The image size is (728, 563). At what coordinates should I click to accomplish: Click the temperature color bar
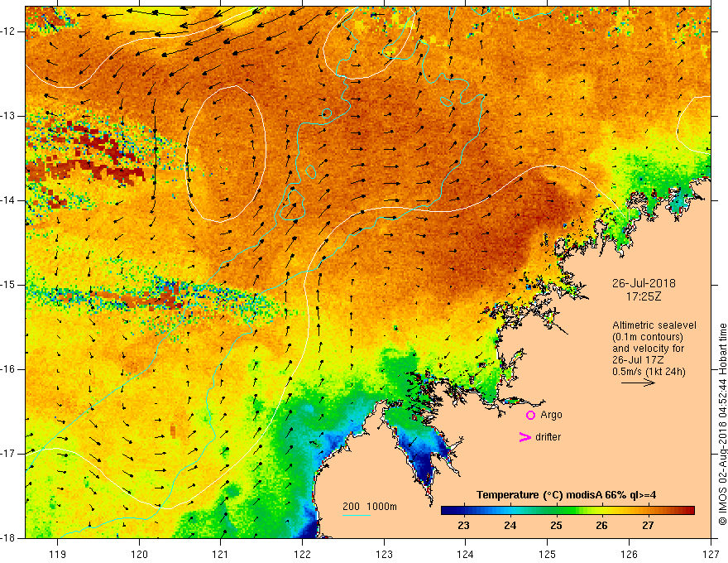pos(568,511)
